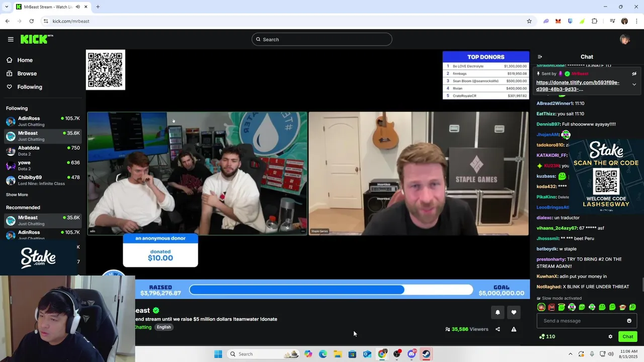Screen dimensions: 644x362
Task: Focus the Send a message field
Action: (581, 321)
